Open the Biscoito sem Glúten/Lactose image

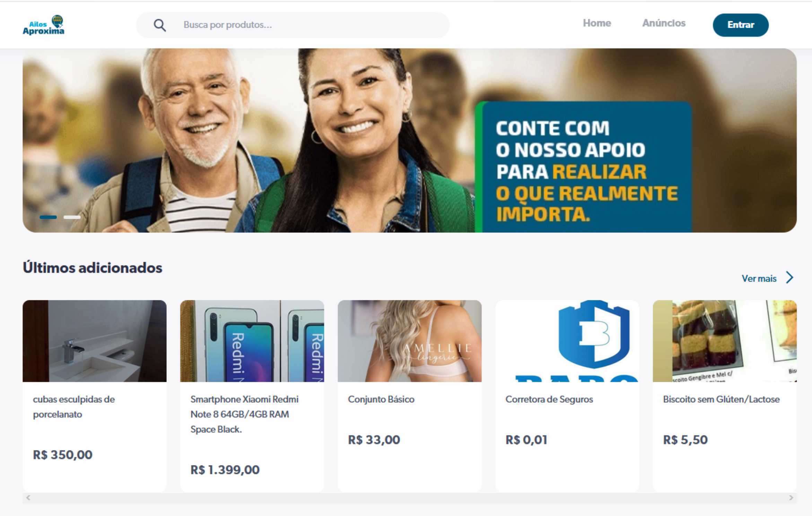[725, 341]
